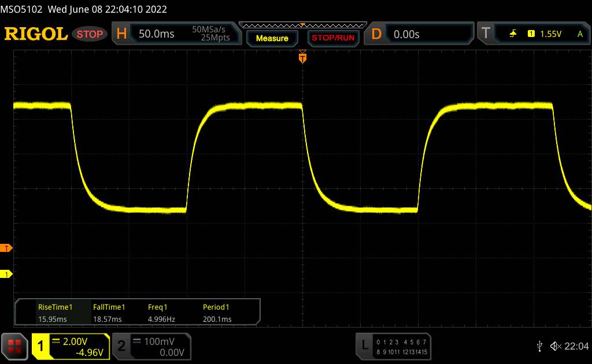This screenshot has width=592, height=364.
Task: Enable channel 2 showing 100mV
Action: [x=150, y=346]
